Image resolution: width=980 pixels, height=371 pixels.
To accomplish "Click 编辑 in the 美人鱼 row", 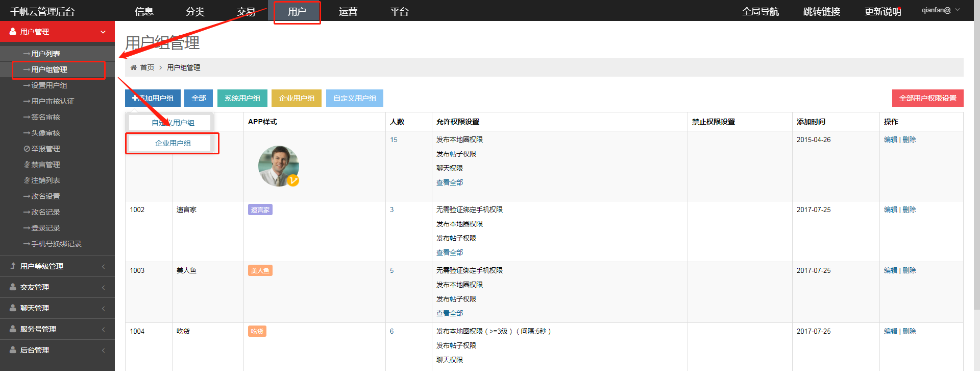I will coord(891,270).
